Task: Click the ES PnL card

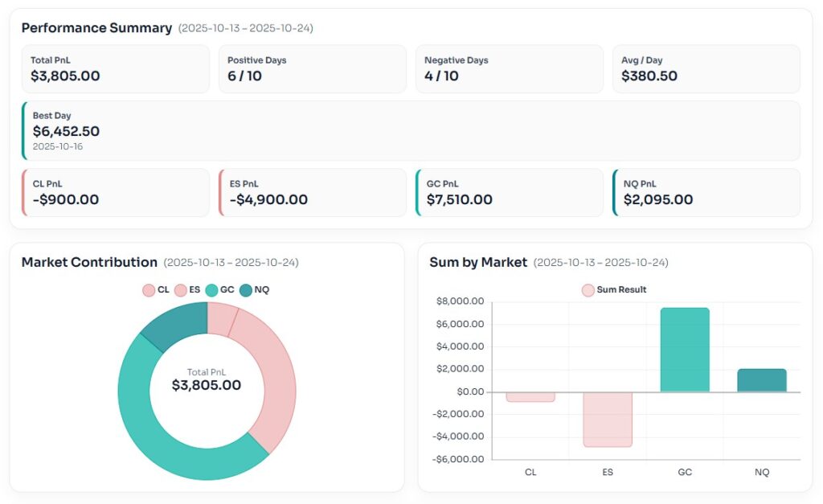Action: [x=312, y=193]
